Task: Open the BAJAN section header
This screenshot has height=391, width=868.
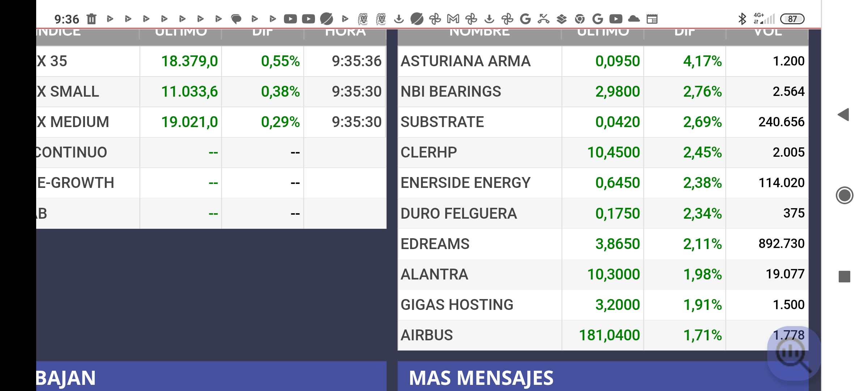Action: [211, 376]
